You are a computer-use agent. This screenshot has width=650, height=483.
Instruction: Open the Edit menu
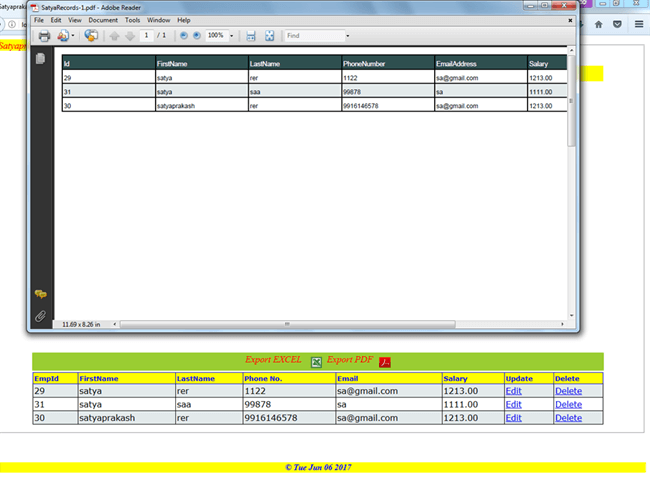tap(56, 20)
